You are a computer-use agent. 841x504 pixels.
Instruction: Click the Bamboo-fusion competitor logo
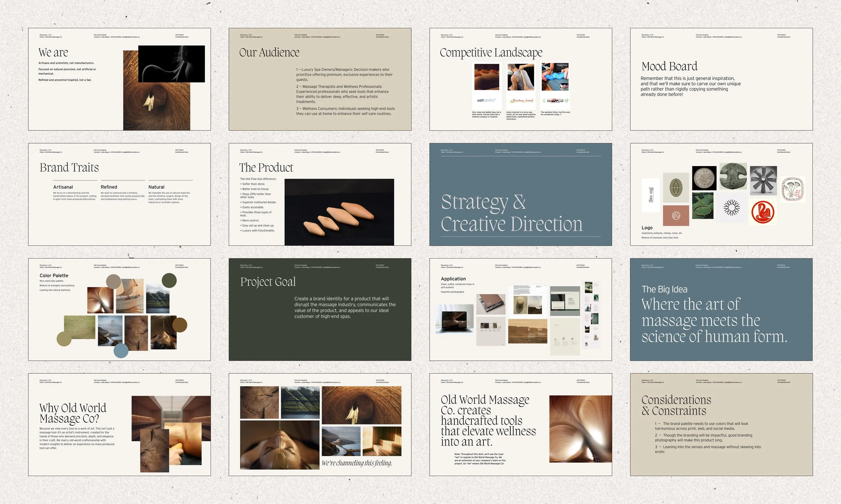(x=521, y=101)
